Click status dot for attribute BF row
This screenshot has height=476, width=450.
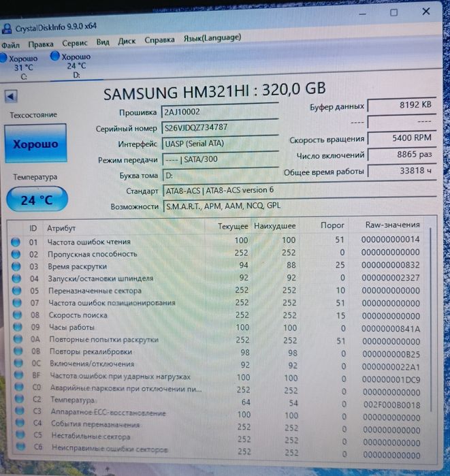pos(19,375)
